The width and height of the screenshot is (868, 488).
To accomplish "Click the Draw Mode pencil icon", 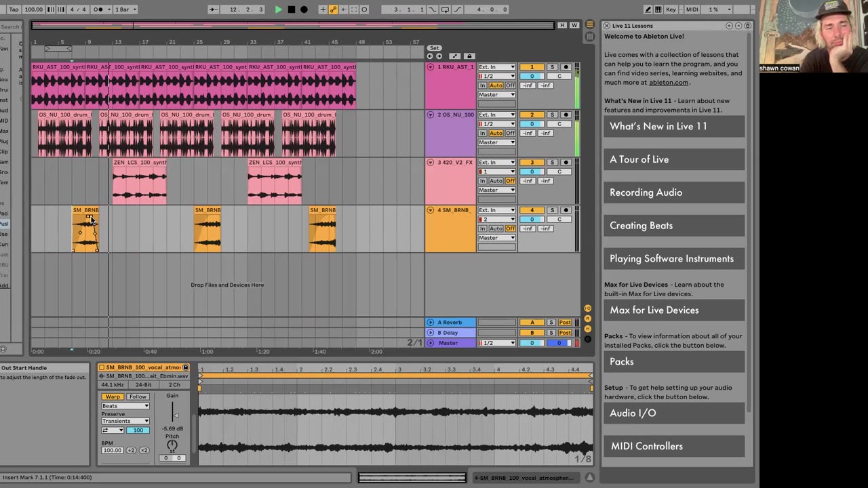I will [x=648, y=9].
